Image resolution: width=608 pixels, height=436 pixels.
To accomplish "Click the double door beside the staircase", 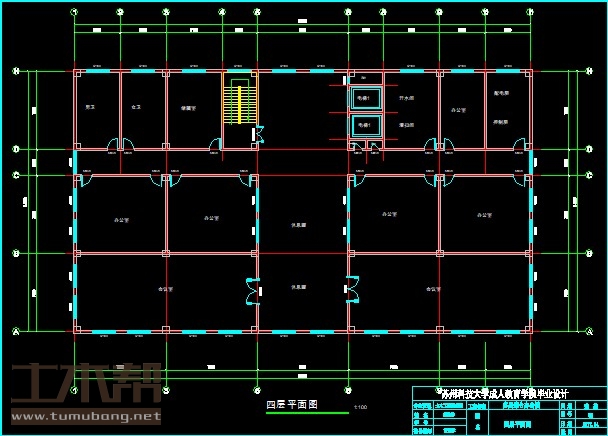I will (x=259, y=134).
